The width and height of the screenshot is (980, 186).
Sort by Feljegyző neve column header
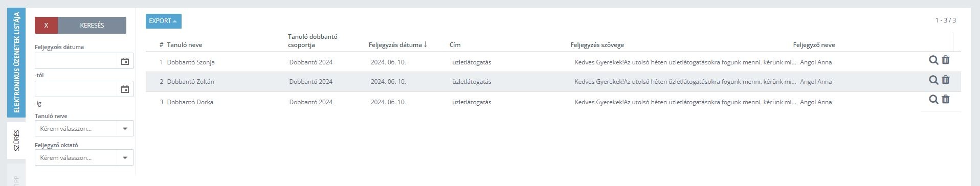[814, 45]
